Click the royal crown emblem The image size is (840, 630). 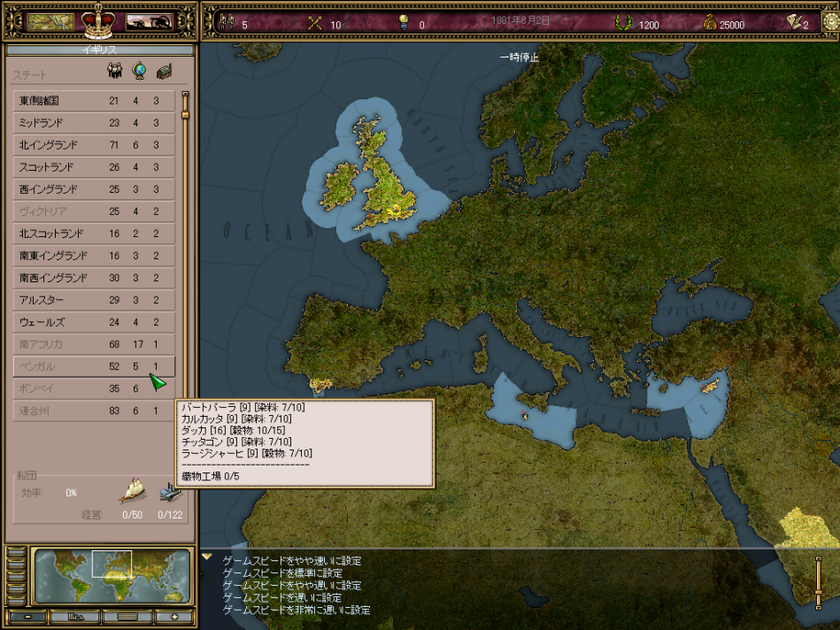(x=98, y=21)
